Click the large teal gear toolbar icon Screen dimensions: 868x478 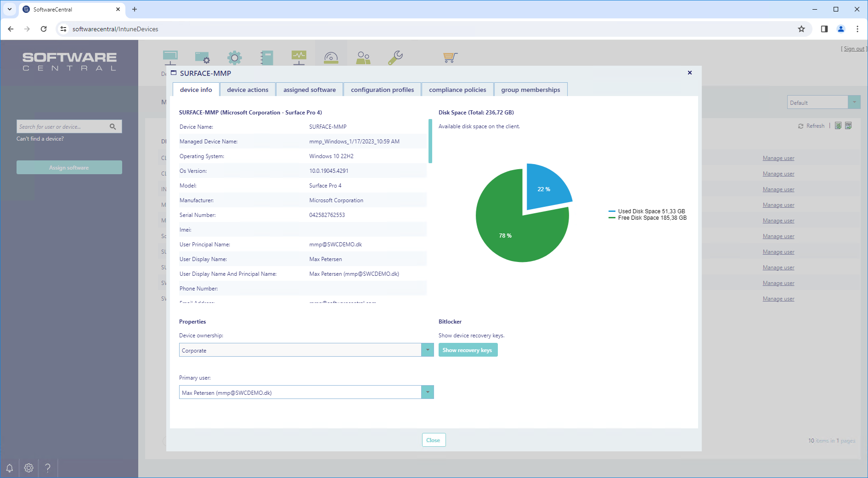tap(235, 57)
